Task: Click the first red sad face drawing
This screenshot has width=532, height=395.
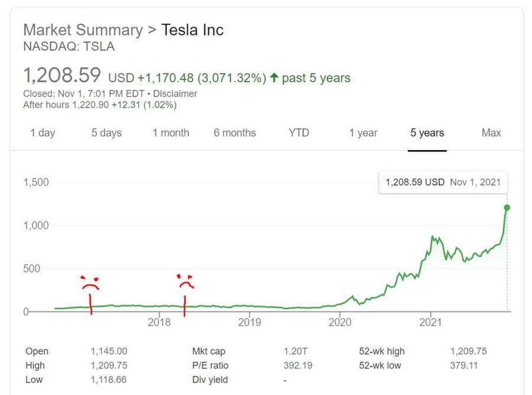Action: pos(90,283)
